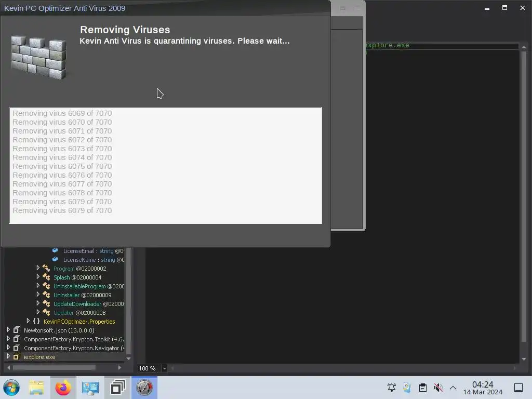
Task: Click the LicenseEmail property cube icon
Action: point(55,250)
